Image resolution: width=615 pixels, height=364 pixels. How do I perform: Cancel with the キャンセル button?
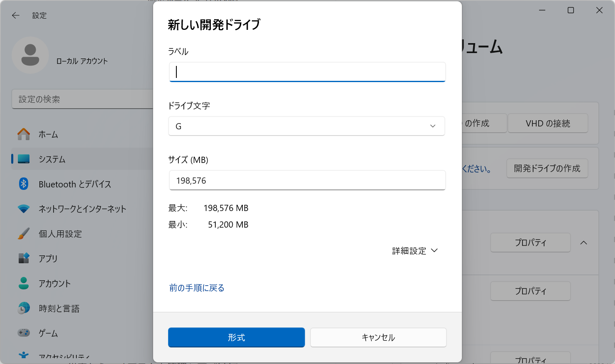[x=378, y=337]
